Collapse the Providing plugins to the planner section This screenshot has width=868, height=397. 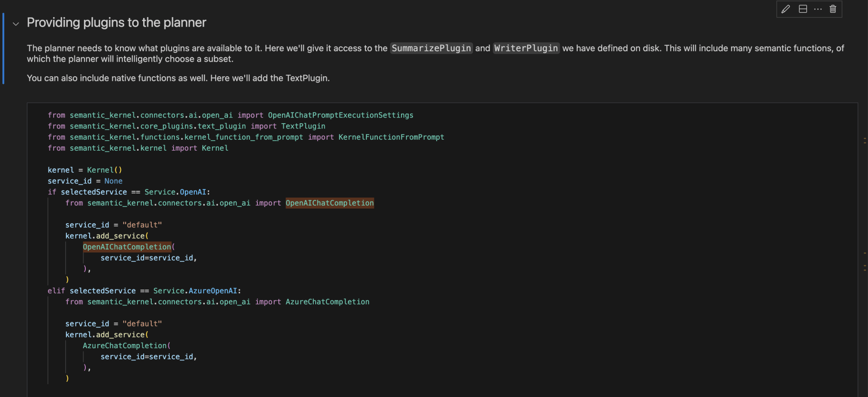16,24
